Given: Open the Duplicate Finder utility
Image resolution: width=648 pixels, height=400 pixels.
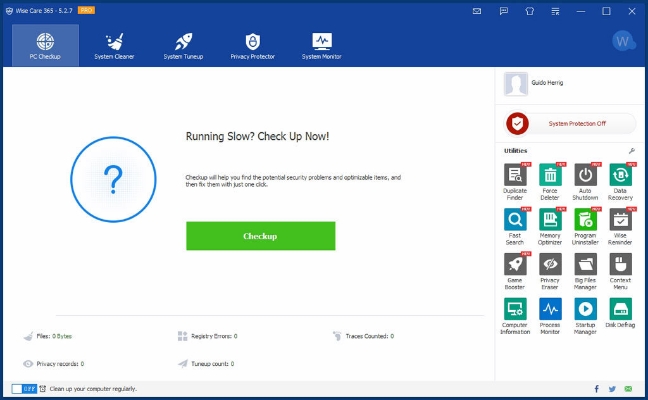Looking at the screenshot, I should click(515, 182).
